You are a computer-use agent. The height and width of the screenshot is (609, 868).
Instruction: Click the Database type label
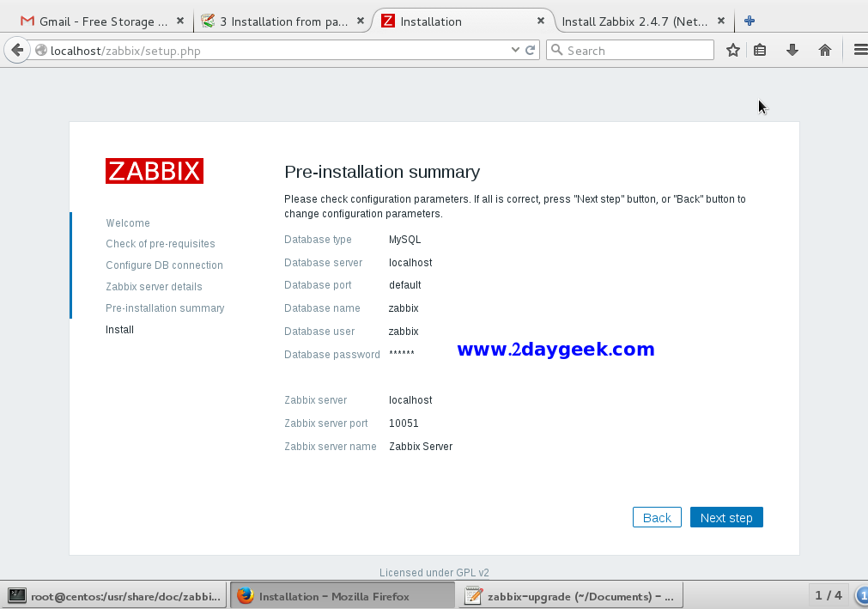coord(318,240)
